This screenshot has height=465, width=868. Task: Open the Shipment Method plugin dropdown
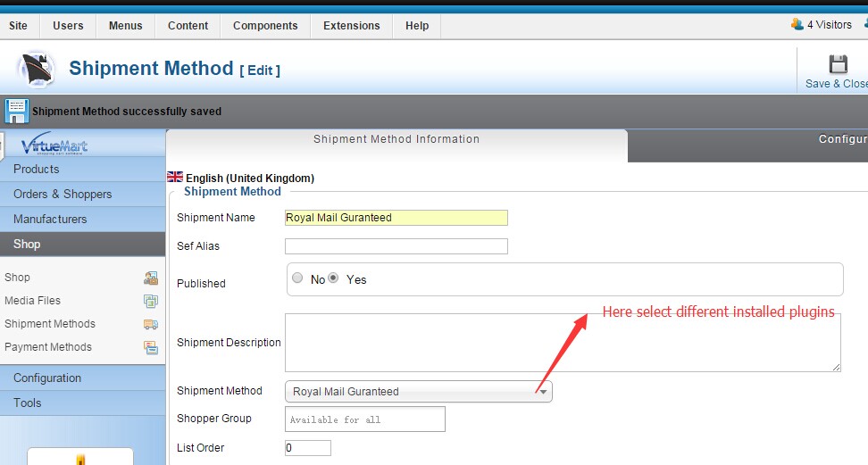419,392
